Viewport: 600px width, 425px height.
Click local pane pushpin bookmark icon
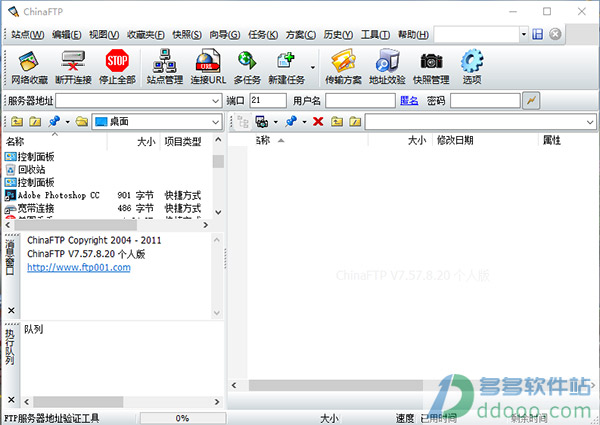pyautogui.click(x=54, y=122)
